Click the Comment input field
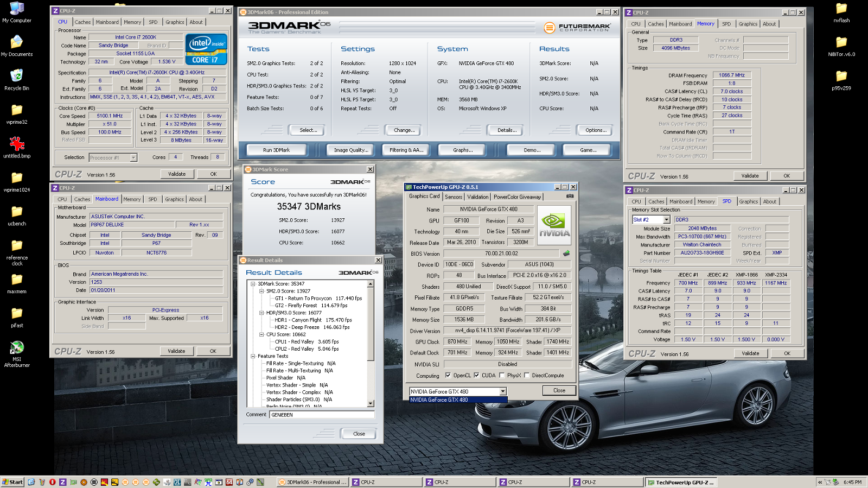The width and height of the screenshot is (868, 488). [x=322, y=415]
